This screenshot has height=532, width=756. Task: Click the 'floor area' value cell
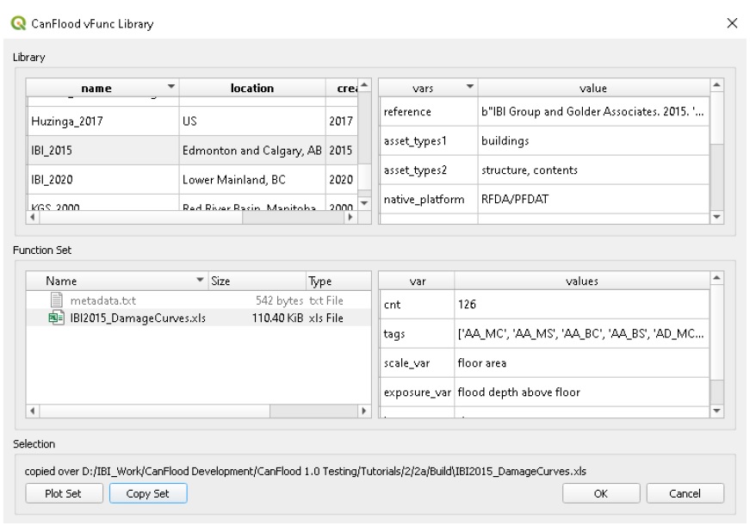tap(582, 363)
